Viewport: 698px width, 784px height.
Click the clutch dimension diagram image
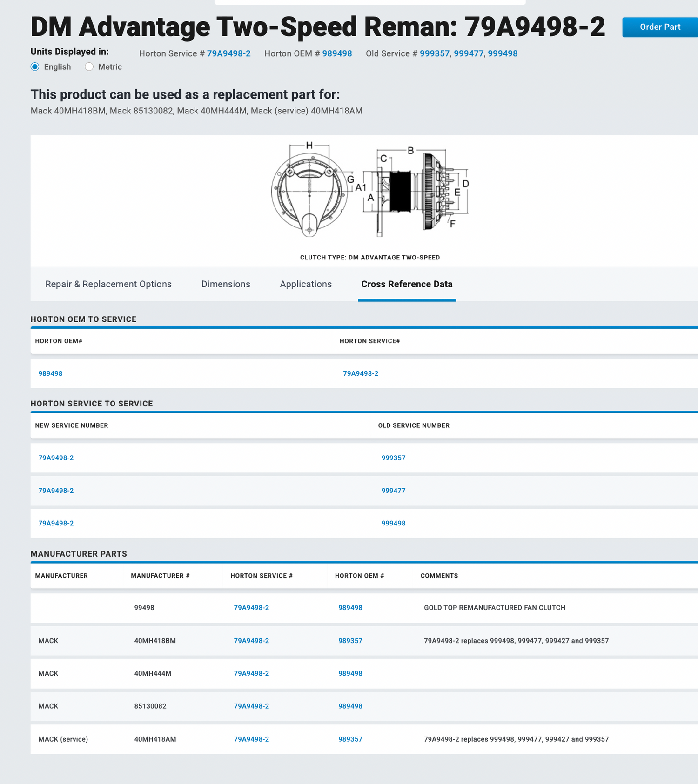coord(370,191)
